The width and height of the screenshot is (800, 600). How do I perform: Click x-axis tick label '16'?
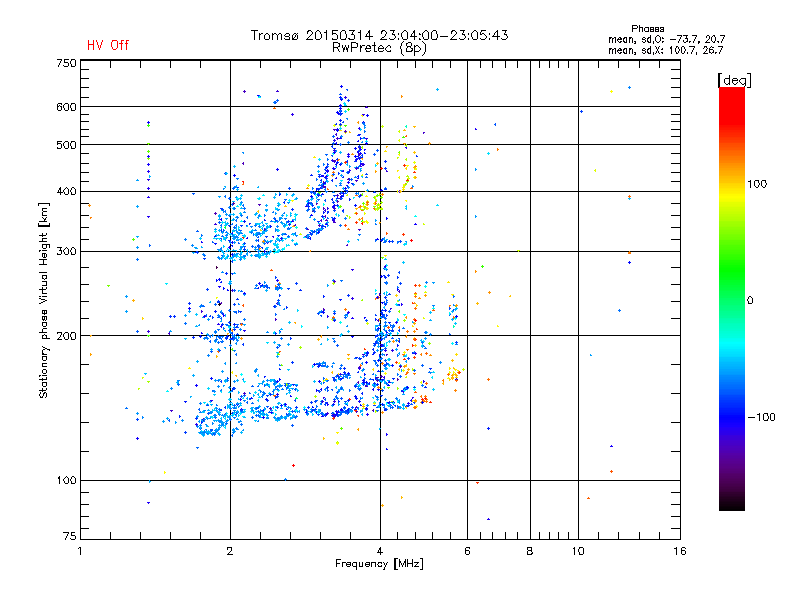[680, 551]
